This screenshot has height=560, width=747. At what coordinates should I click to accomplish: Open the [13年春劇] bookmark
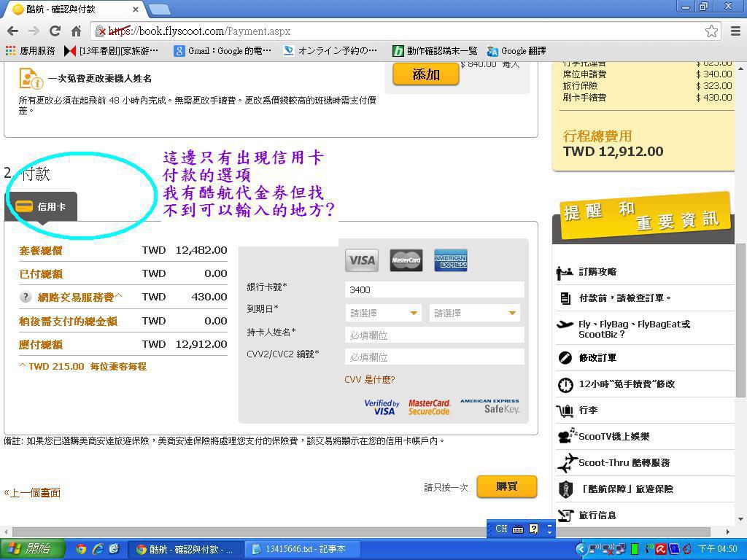pos(111,50)
